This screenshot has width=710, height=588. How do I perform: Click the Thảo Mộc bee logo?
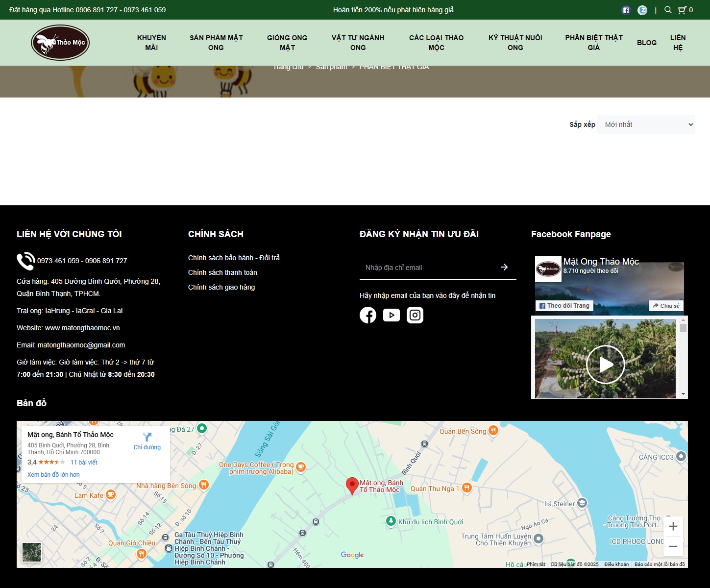60,43
